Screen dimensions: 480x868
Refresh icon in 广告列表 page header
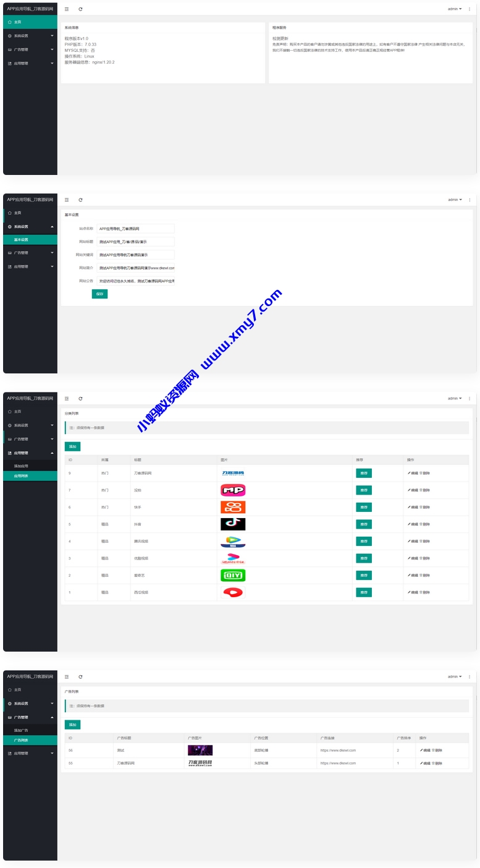pyautogui.click(x=80, y=677)
